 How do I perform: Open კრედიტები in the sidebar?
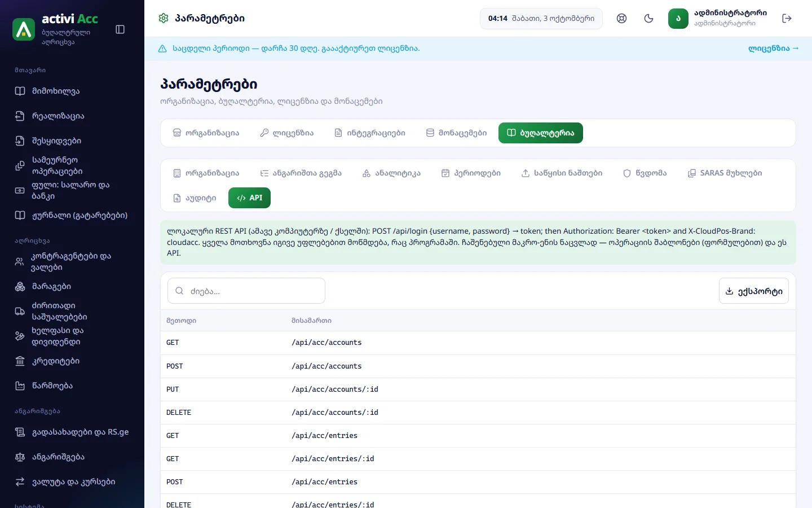[x=72, y=361]
